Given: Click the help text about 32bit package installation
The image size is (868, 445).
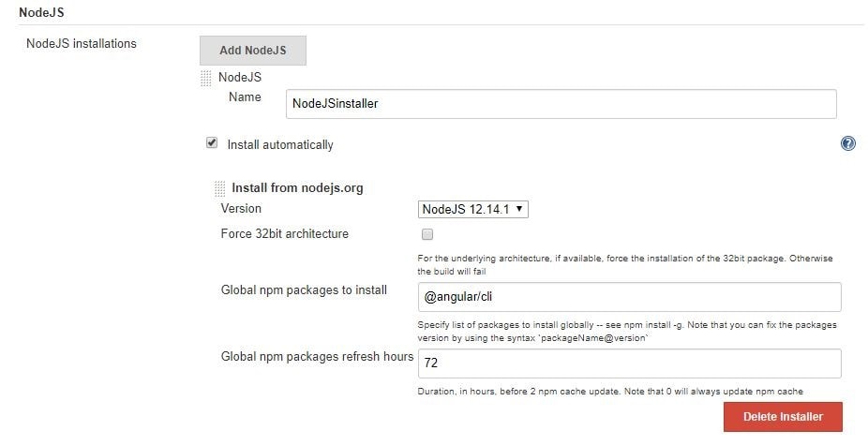Looking at the screenshot, I should pyautogui.click(x=625, y=264).
